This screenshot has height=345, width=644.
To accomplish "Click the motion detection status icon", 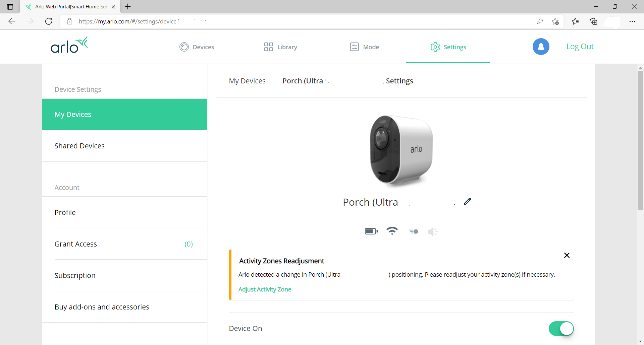I will tap(414, 231).
